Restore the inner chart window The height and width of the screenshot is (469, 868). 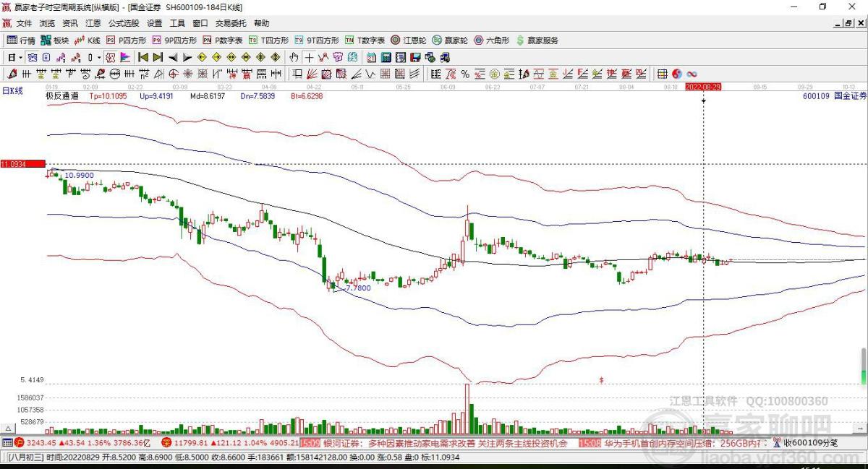(x=848, y=23)
